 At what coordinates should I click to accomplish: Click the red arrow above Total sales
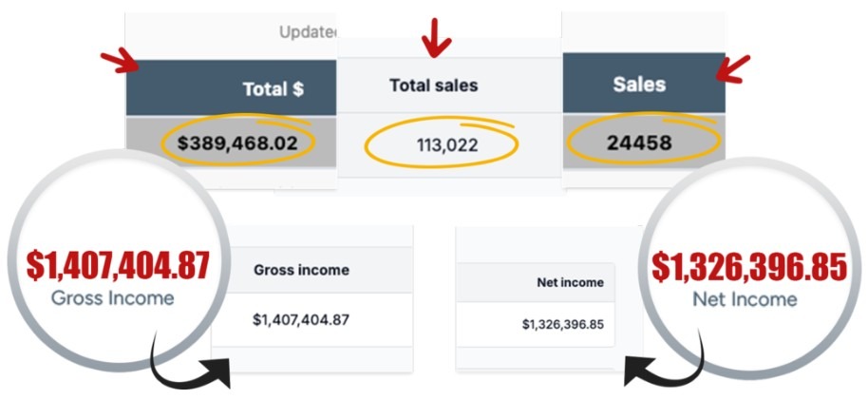tap(436, 34)
